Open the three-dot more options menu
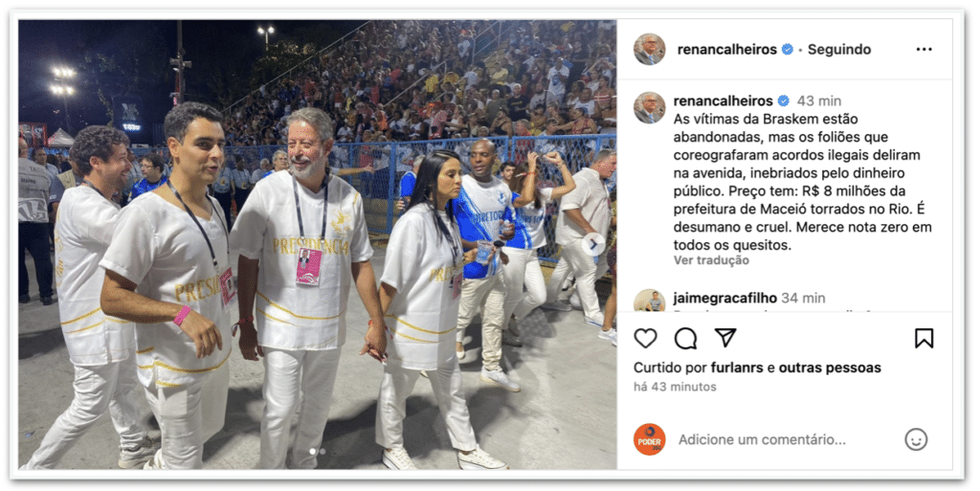The height and width of the screenshot is (491, 980). (x=924, y=50)
